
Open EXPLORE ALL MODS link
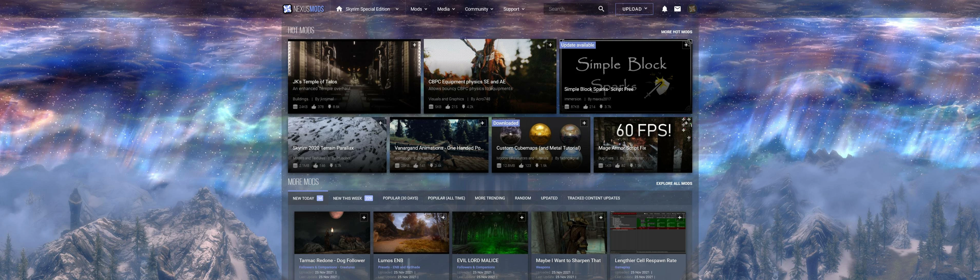[674, 184]
